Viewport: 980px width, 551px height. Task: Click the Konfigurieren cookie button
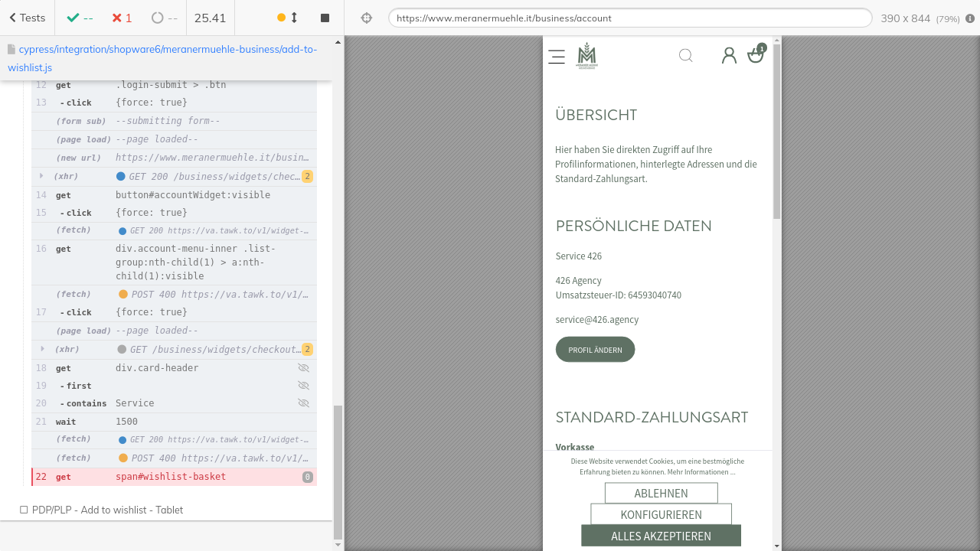[x=661, y=514]
